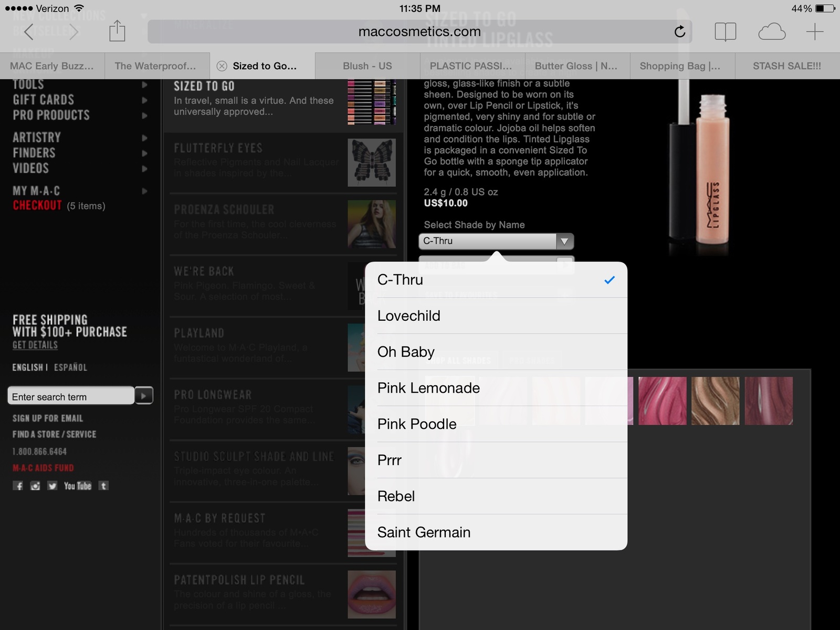The width and height of the screenshot is (840, 630).
Task: Select the Saint Germain shade
Action: click(496, 532)
